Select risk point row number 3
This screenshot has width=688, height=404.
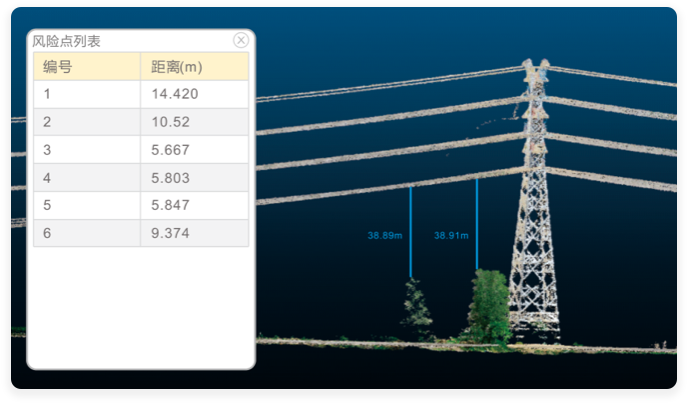coord(47,150)
